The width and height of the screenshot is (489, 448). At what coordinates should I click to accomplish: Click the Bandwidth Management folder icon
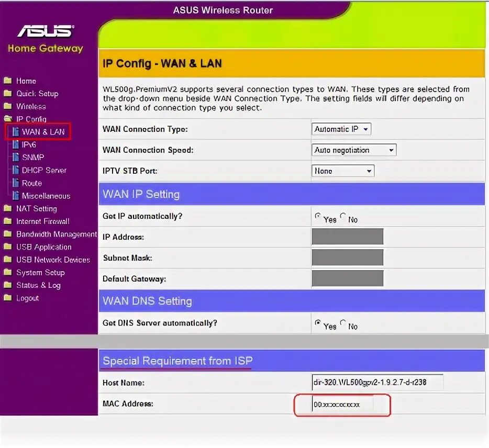click(8, 234)
